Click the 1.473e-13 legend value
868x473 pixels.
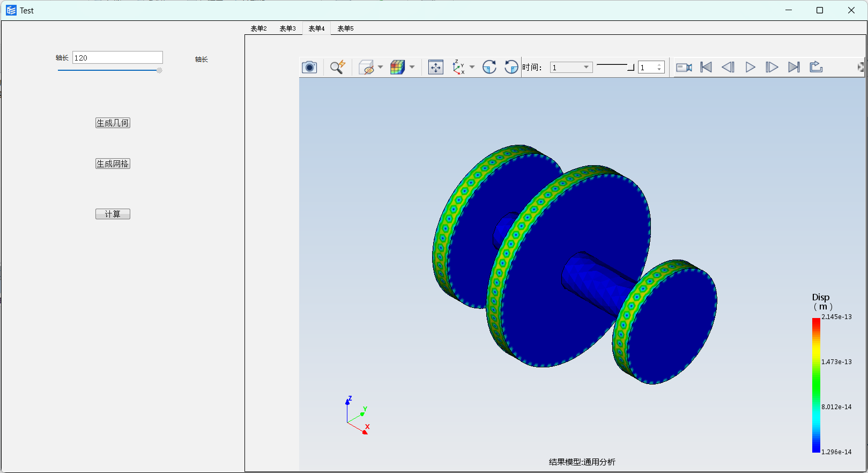[x=836, y=362]
